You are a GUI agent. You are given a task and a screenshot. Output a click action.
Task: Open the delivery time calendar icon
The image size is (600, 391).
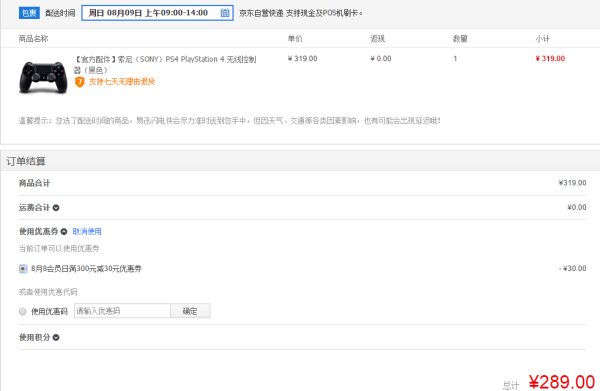pyautogui.click(x=225, y=13)
